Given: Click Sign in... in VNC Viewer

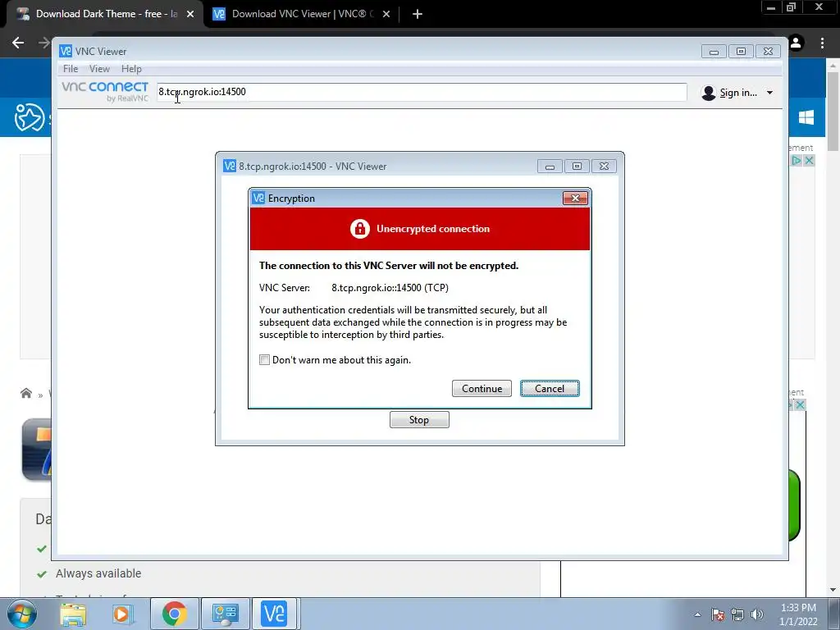Looking at the screenshot, I should click(738, 93).
